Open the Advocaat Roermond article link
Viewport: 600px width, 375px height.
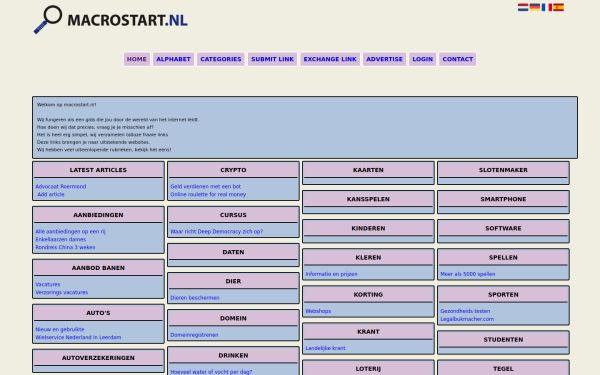[x=61, y=186]
